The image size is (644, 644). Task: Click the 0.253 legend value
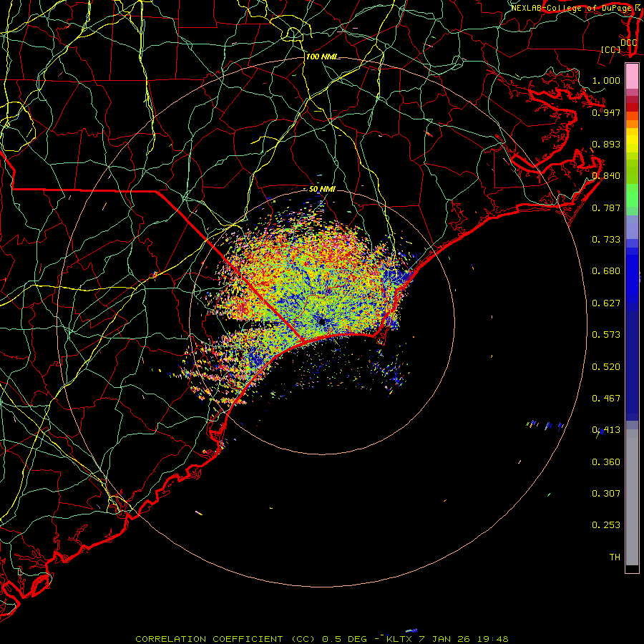click(x=606, y=525)
